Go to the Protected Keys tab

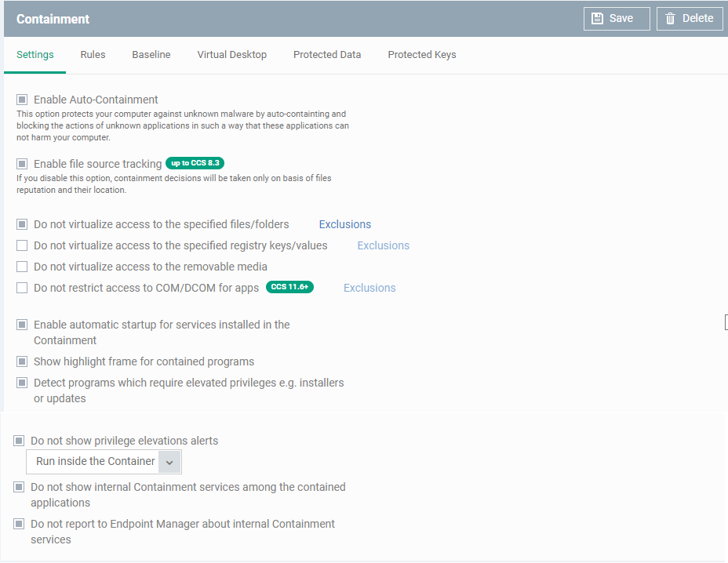(422, 55)
